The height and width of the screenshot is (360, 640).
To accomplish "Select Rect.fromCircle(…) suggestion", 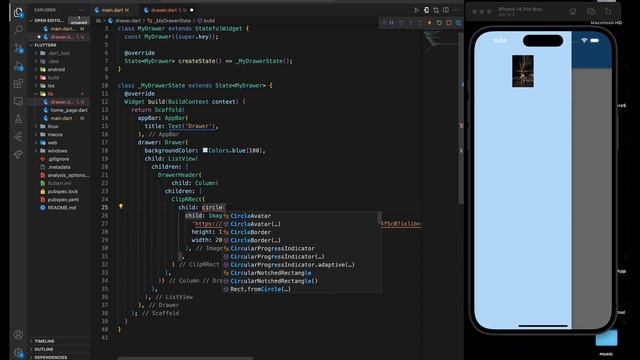I will (260, 289).
